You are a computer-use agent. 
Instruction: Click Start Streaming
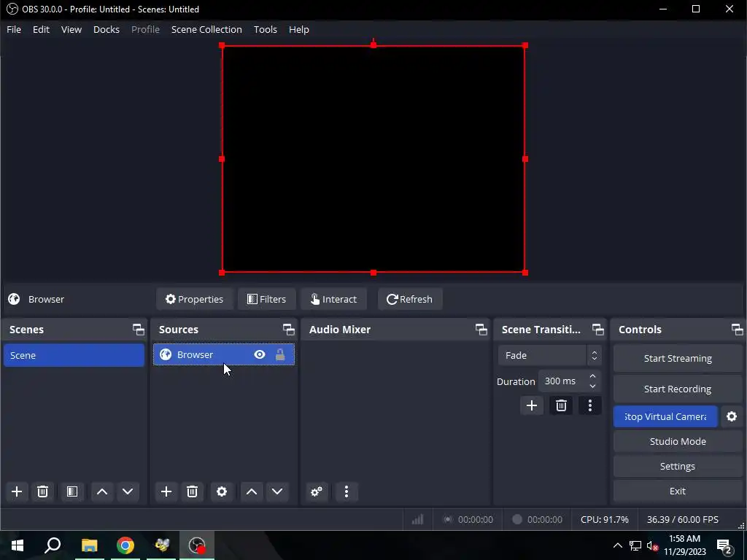click(x=678, y=359)
